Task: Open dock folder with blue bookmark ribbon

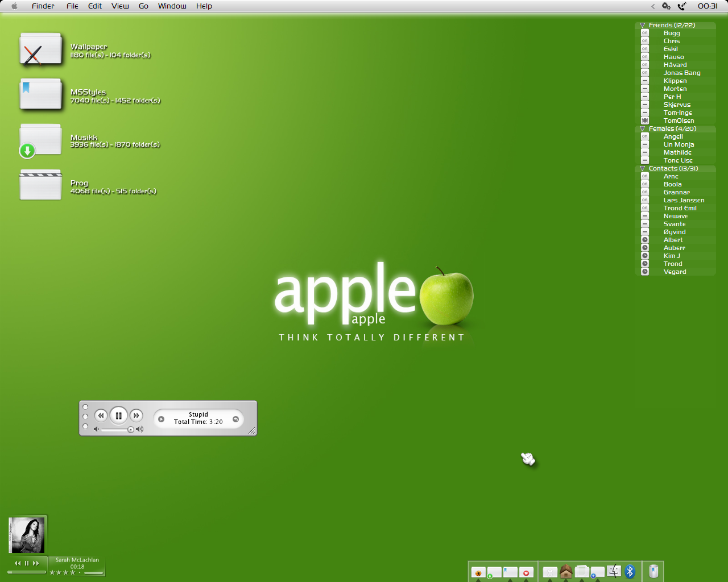Action: click(510, 572)
